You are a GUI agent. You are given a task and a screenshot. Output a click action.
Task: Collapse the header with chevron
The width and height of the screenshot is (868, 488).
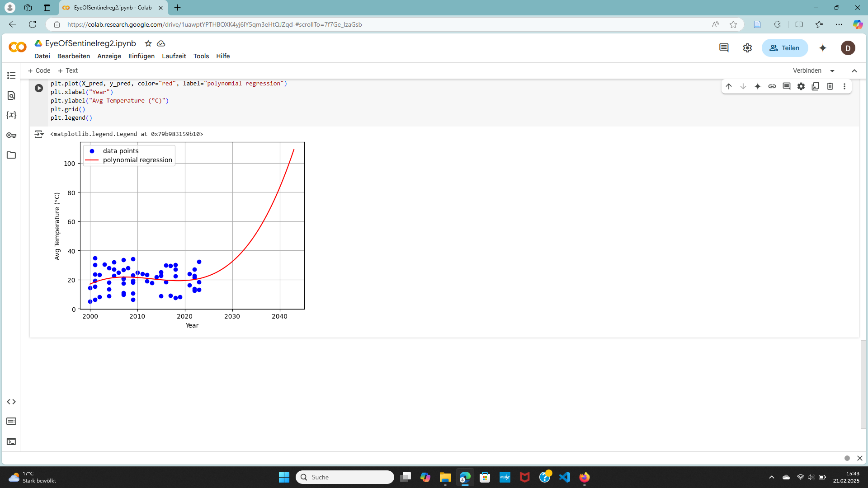point(854,70)
